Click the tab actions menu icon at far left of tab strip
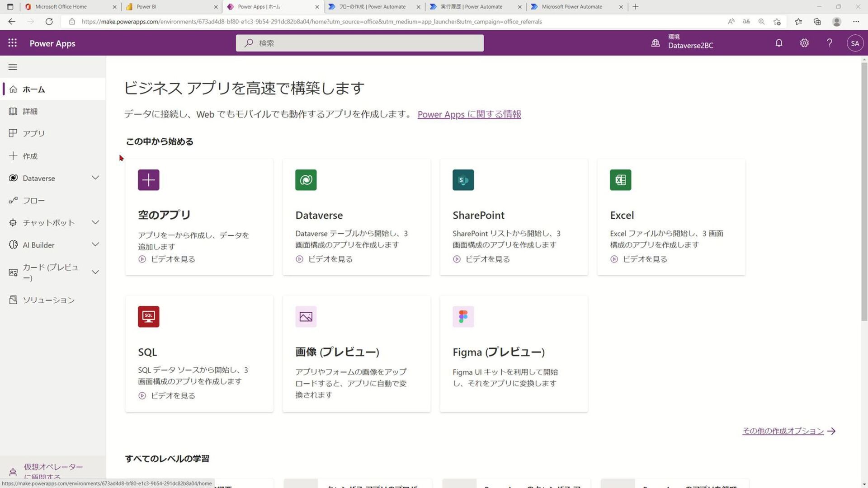This screenshot has width=868, height=488. pos(10,6)
